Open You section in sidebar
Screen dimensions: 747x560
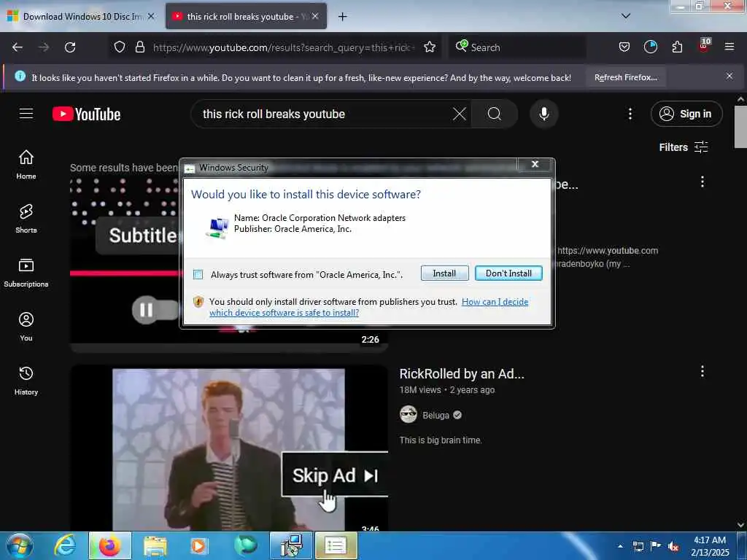coord(26,327)
